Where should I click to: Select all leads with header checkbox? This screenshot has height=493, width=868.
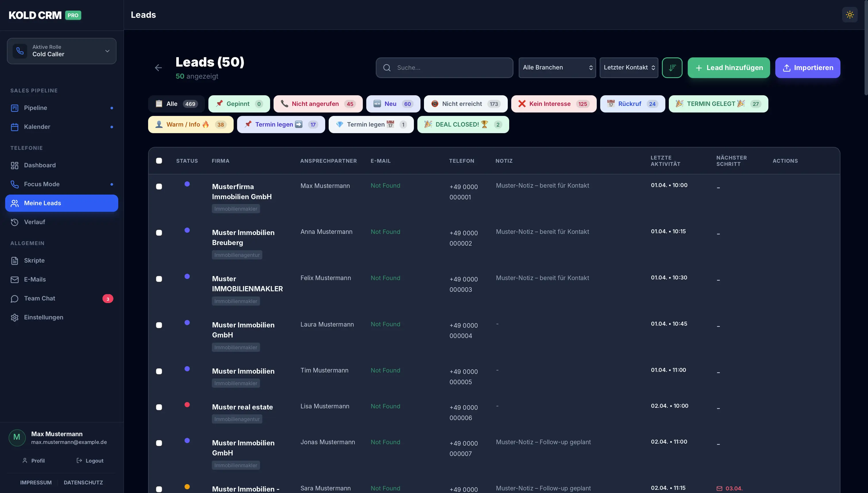[159, 161]
